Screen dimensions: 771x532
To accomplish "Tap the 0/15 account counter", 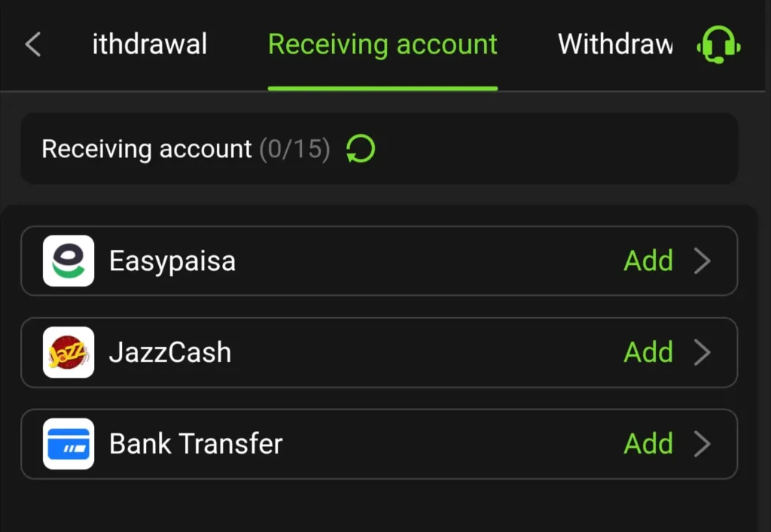I will tap(294, 149).
